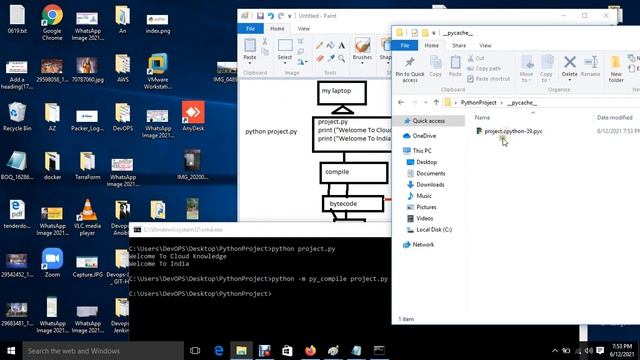Select the Magnifier tool in Paint
The image size is (640, 360).
tap(342, 59)
